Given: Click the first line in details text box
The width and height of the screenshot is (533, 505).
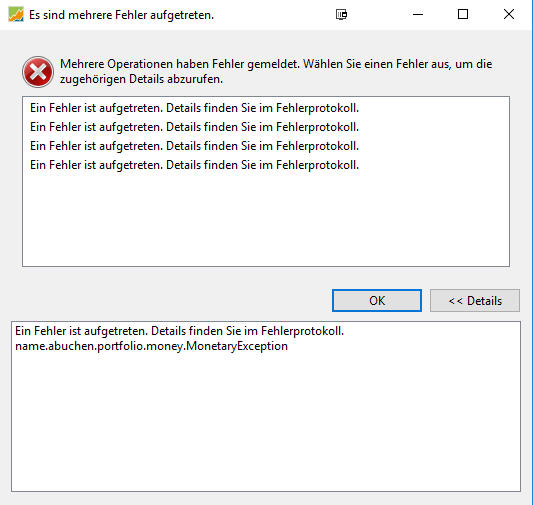Looking at the screenshot, I should [179, 331].
